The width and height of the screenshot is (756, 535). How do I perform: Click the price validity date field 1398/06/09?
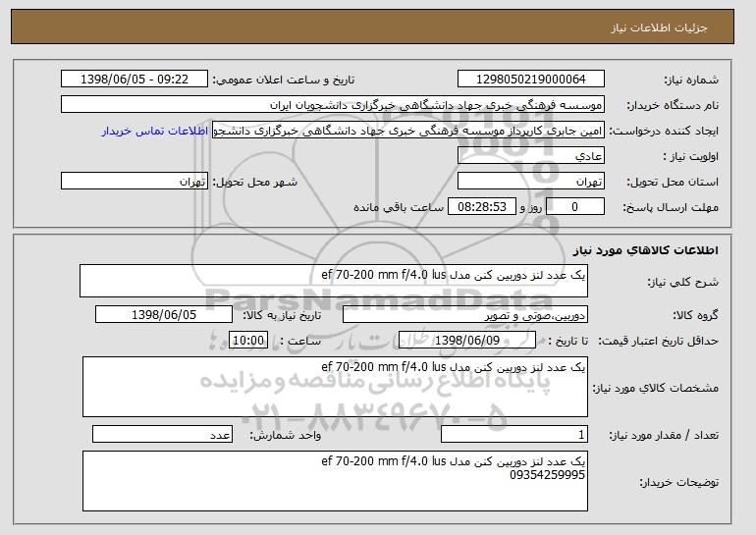(x=467, y=341)
